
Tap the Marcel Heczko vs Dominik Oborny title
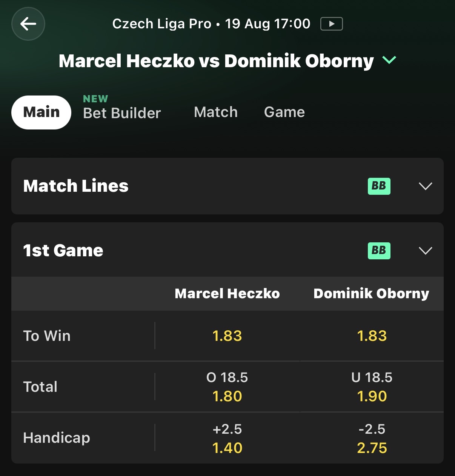pyautogui.click(x=216, y=61)
